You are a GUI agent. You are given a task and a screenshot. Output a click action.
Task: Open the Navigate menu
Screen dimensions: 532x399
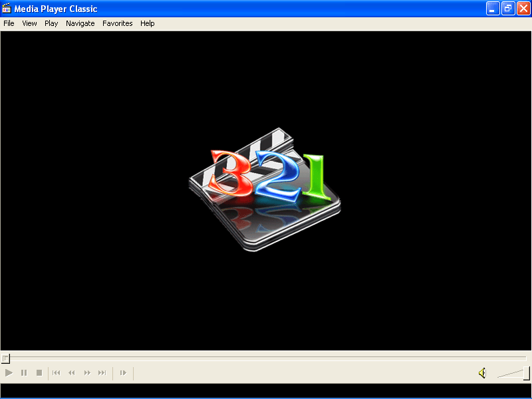tap(80, 23)
